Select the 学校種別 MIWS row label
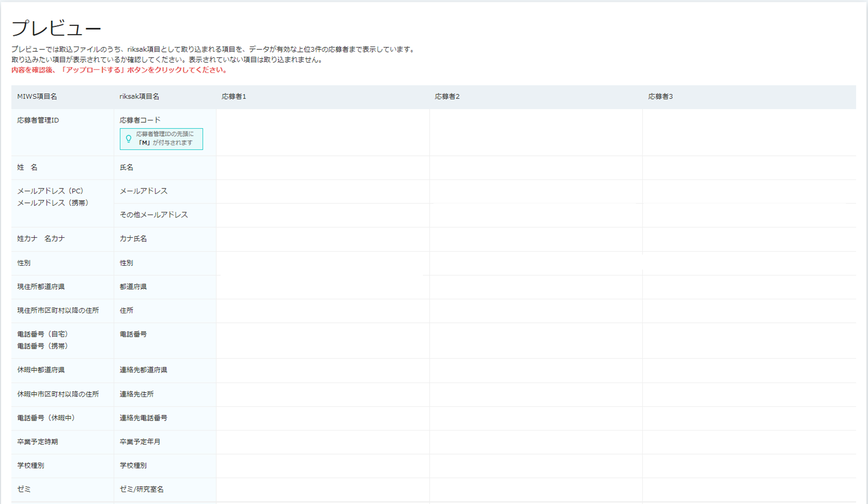868x504 pixels. pyautogui.click(x=31, y=466)
